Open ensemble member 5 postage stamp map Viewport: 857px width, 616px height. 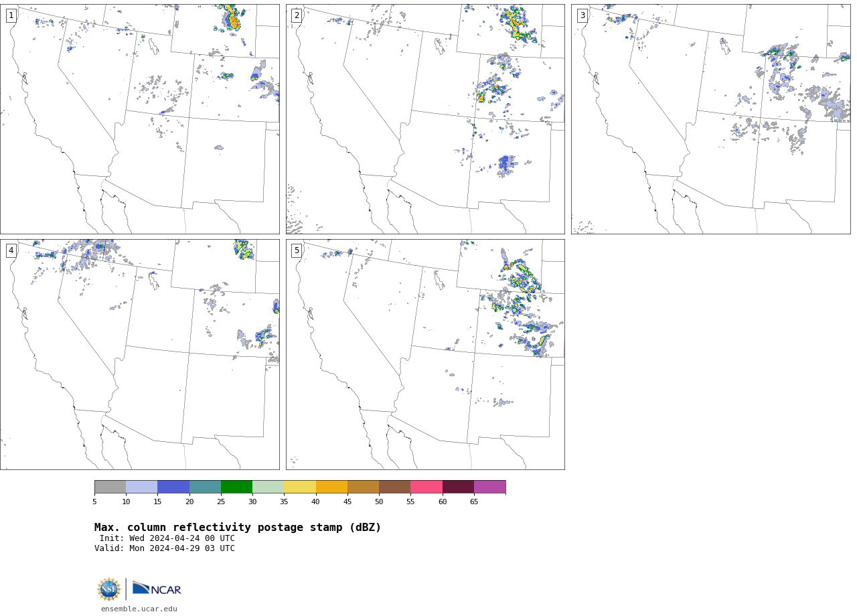click(425, 354)
